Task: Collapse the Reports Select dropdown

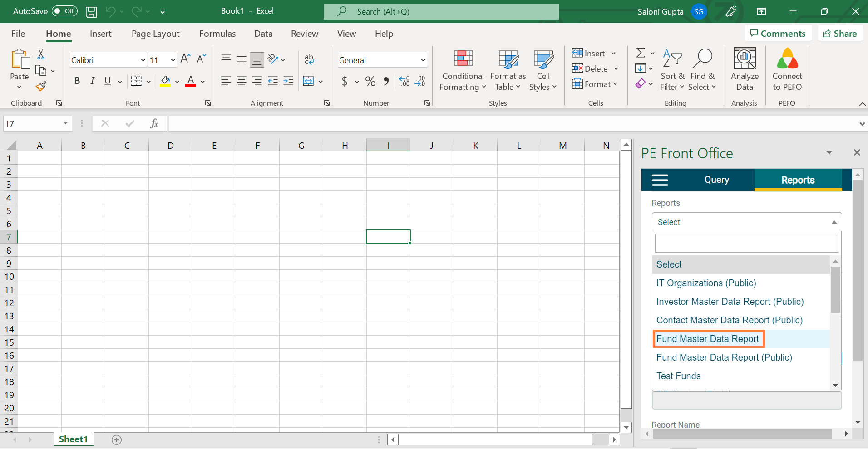Action: (833, 222)
